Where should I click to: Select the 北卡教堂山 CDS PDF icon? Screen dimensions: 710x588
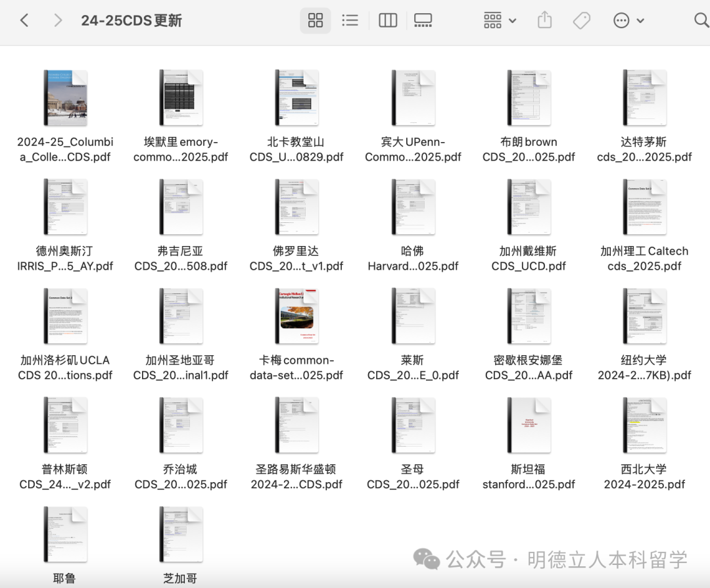[296, 98]
